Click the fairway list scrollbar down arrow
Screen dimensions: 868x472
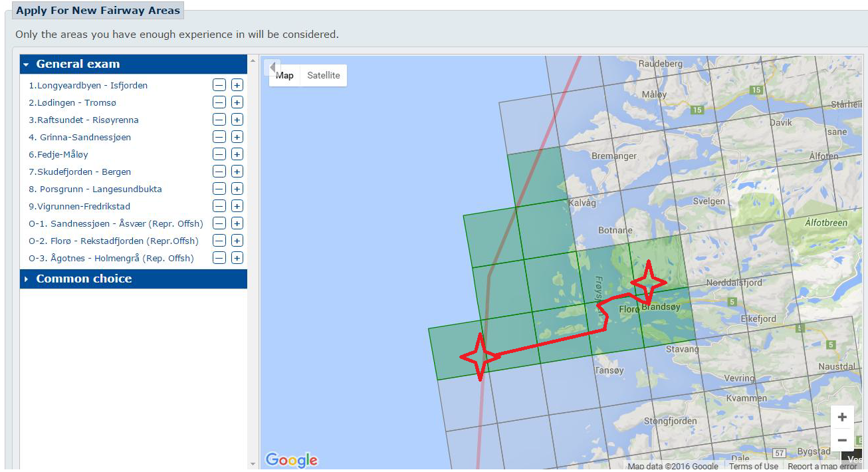coord(253,463)
